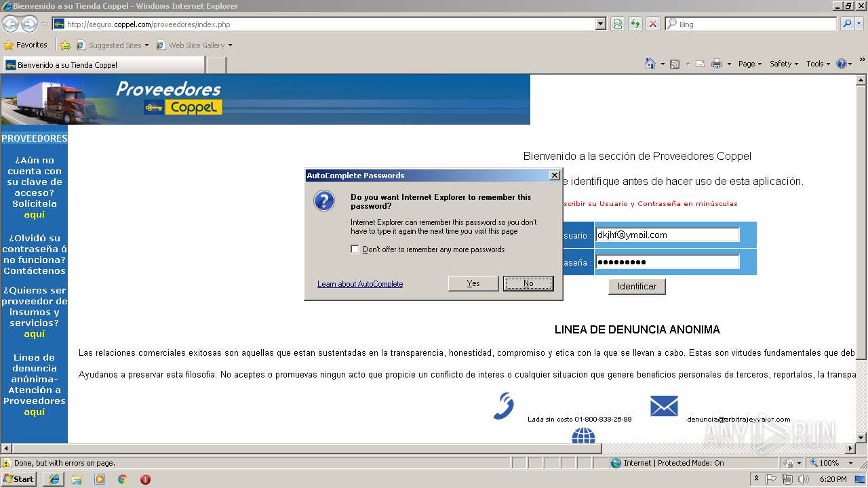The image size is (868, 488).
Task: Open the Print options dropdown arrow
Action: pos(729,64)
